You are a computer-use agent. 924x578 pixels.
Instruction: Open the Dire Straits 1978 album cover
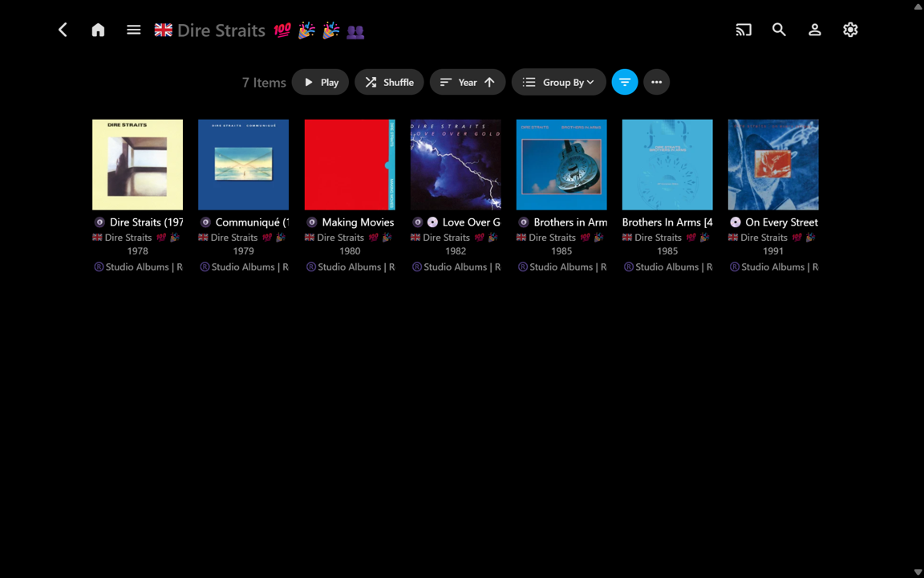point(137,165)
